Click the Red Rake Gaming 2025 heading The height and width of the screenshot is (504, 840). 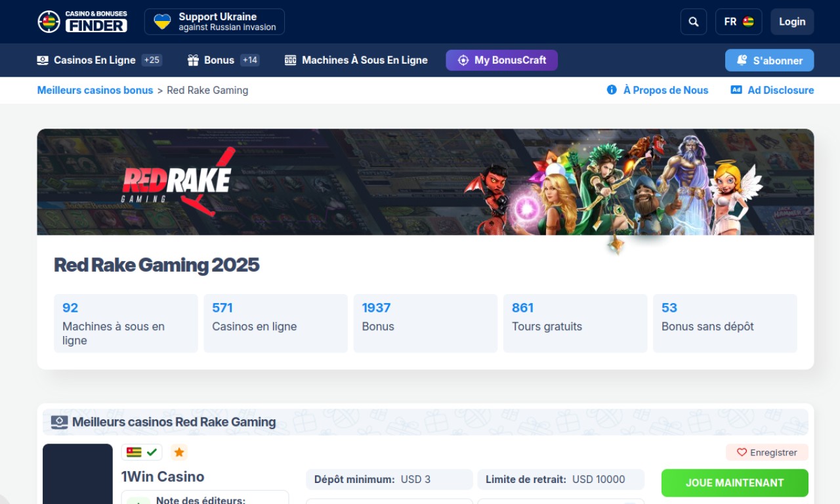(157, 265)
